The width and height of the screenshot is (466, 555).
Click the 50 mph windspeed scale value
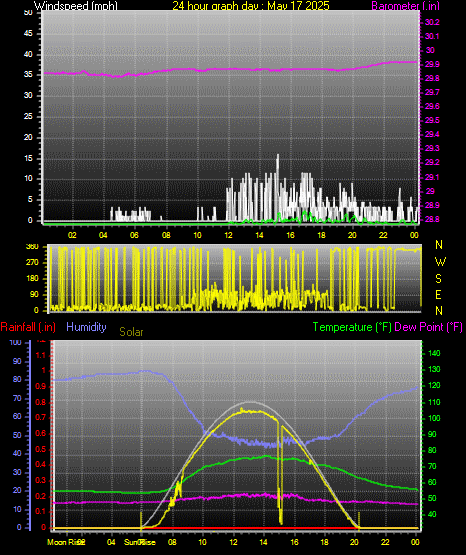click(x=28, y=12)
